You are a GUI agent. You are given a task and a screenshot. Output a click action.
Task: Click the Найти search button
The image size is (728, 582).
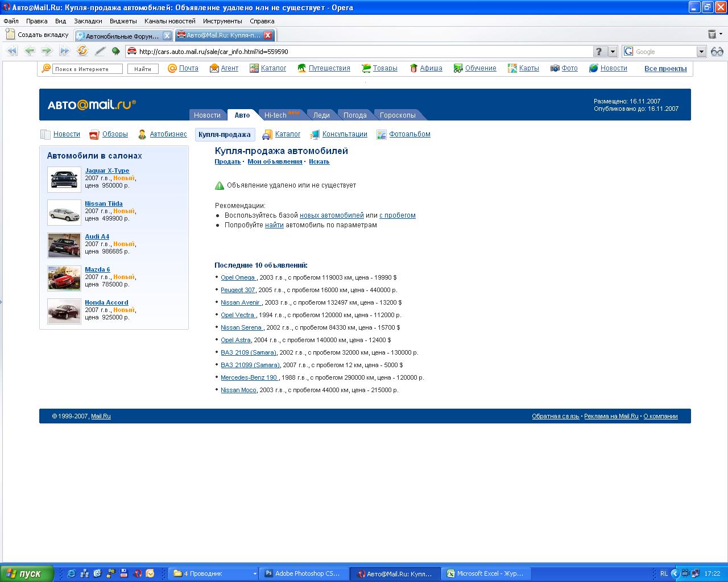coord(143,69)
